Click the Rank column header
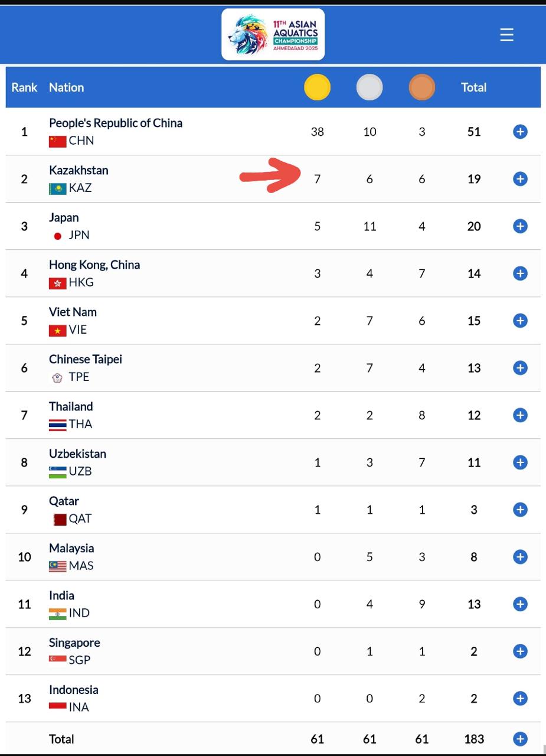The width and height of the screenshot is (546, 756). coord(24,87)
